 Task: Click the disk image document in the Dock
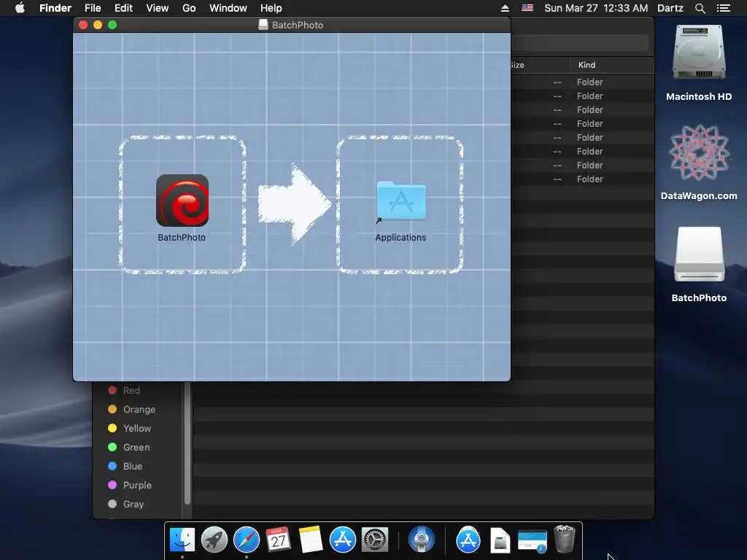coord(500,540)
